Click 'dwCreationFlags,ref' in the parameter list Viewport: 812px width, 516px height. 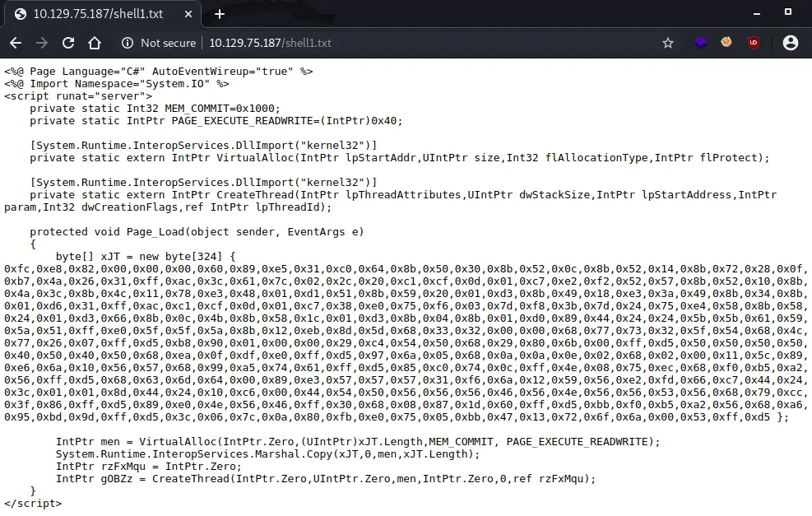(x=143, y=207)
